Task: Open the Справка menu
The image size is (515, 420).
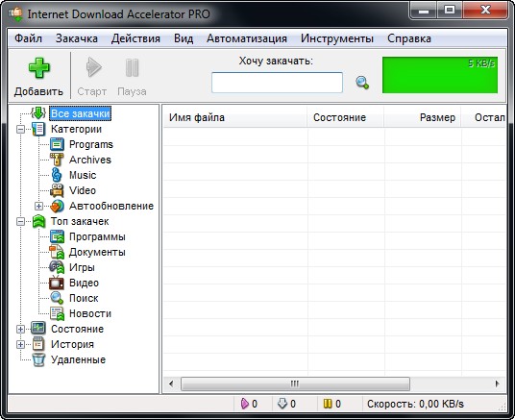Action: (x=409, y=38)
